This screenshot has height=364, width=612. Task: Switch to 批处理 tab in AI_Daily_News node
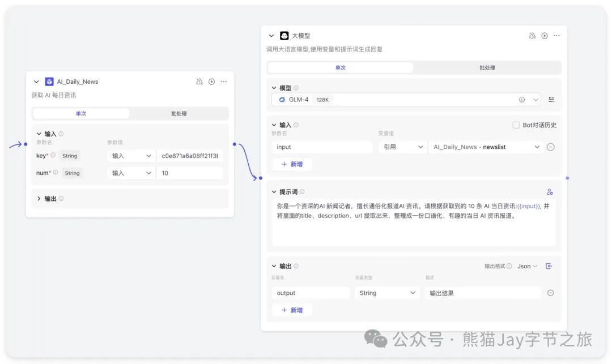[178, 113]
